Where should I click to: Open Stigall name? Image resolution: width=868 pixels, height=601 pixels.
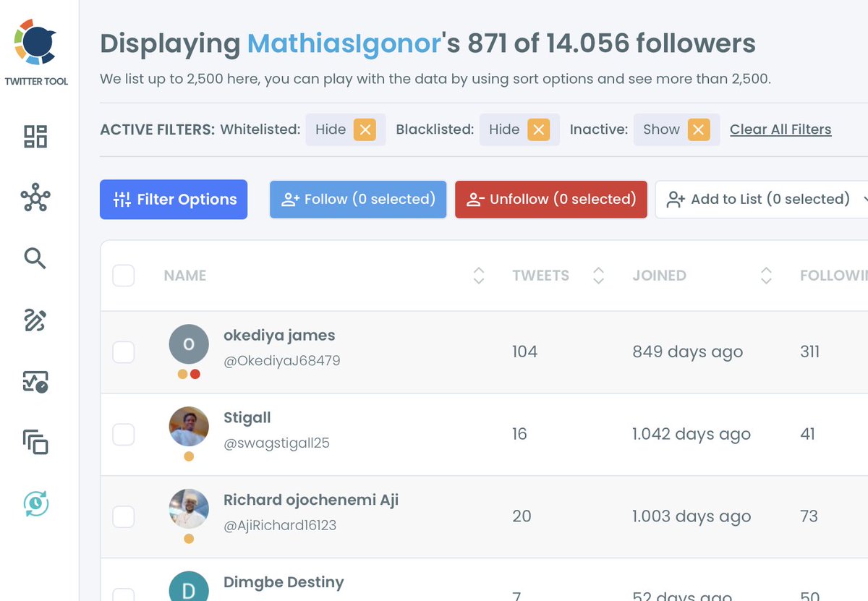pyautogui.click(x=247, y=418)
